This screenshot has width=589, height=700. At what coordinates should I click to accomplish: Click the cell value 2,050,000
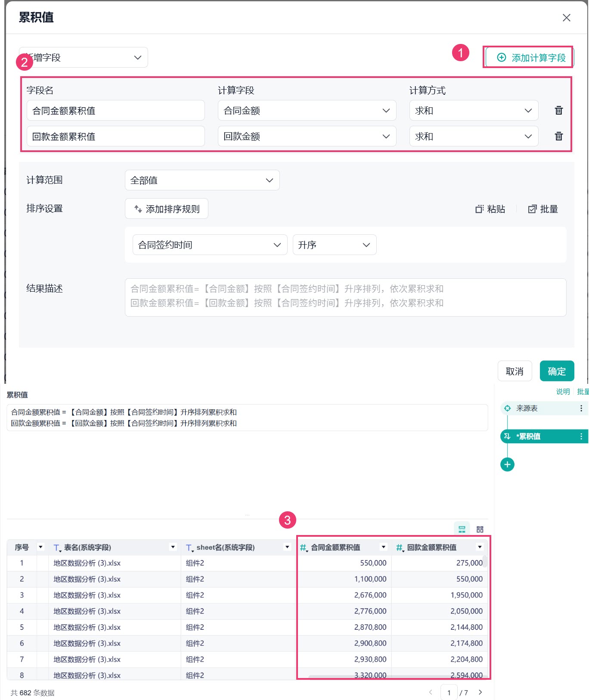coord(467,611)
